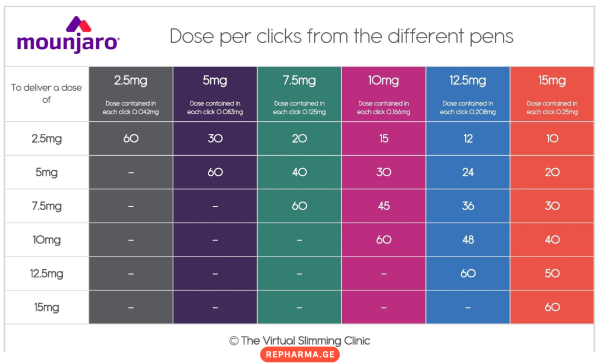Click the 12 clicks cell
This screenshot has height=363, width=600.
pos(468,138)
